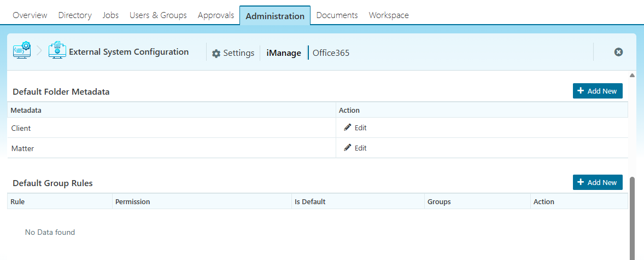Click the Metadata column header

[172, 110]
